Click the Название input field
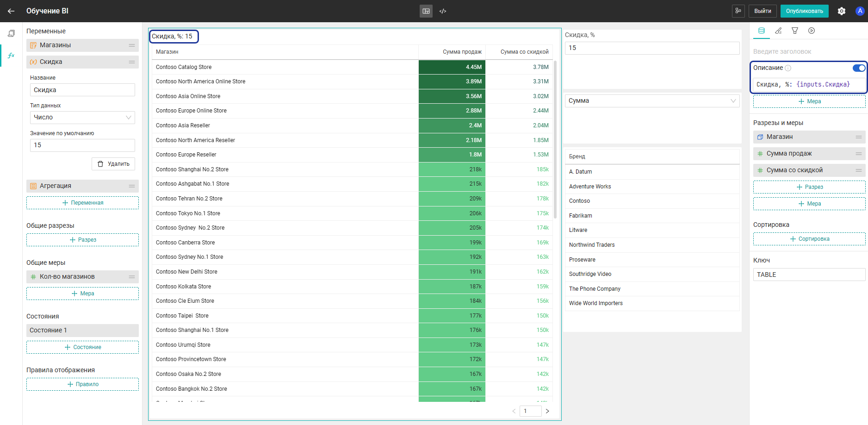This screenshot has width=868, height=425. point(82,90)
